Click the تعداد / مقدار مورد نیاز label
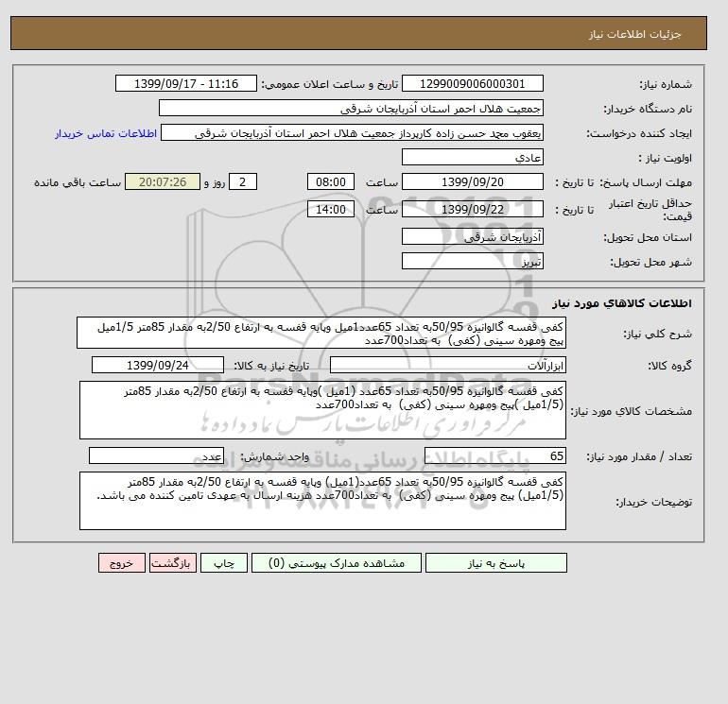 (639, 456)
